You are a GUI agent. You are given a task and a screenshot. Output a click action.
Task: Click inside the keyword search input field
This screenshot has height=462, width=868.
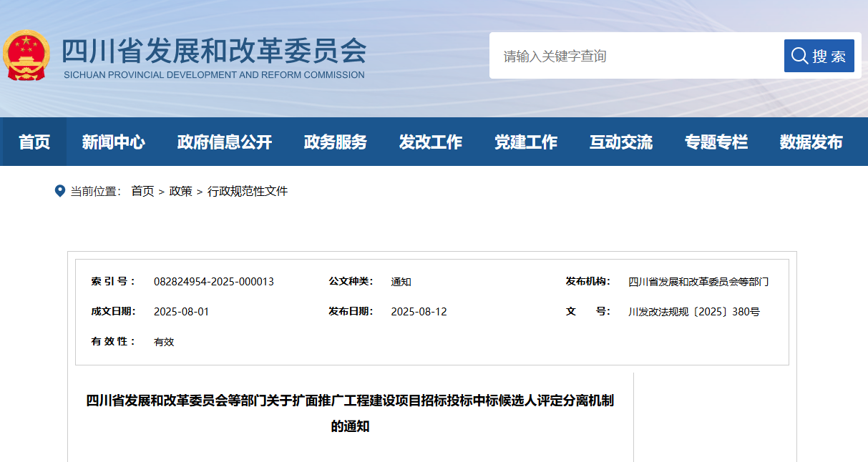pyautogui.click(x=630, y=55)
